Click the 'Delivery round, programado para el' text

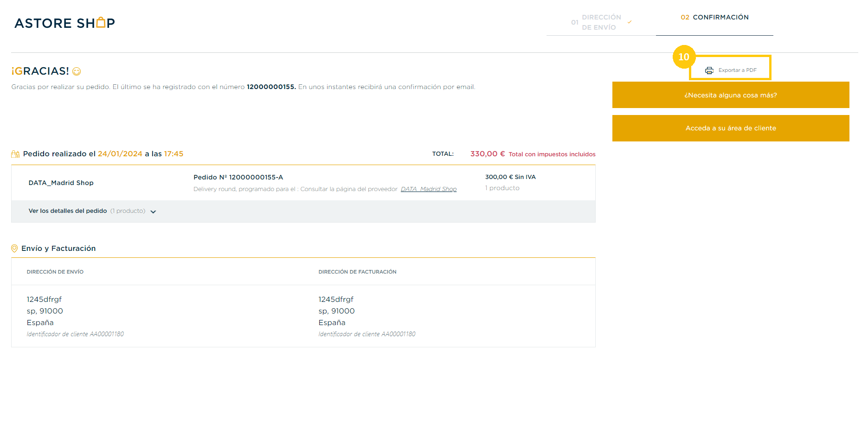point(244,189)
